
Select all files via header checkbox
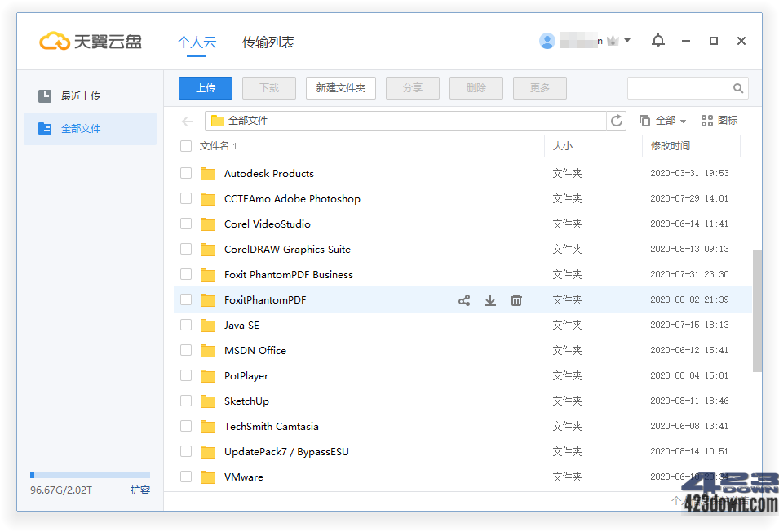185,145
